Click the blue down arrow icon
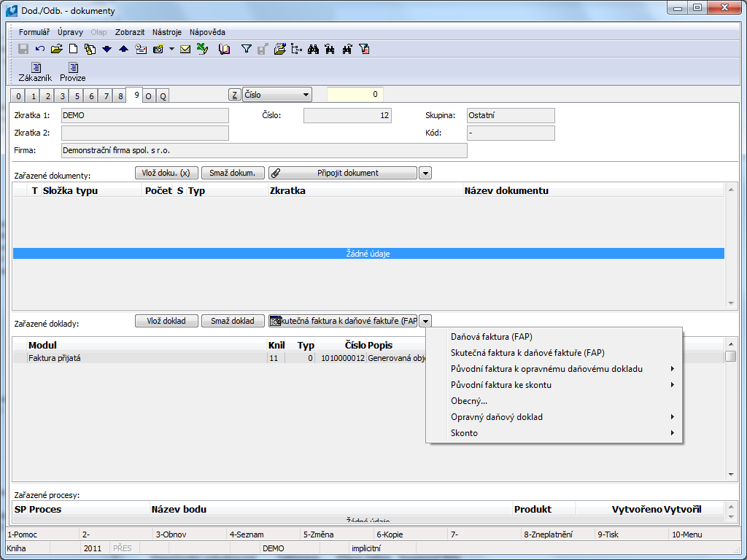The image size is (747, 560). pyautogui.click(x=107, y=50)
